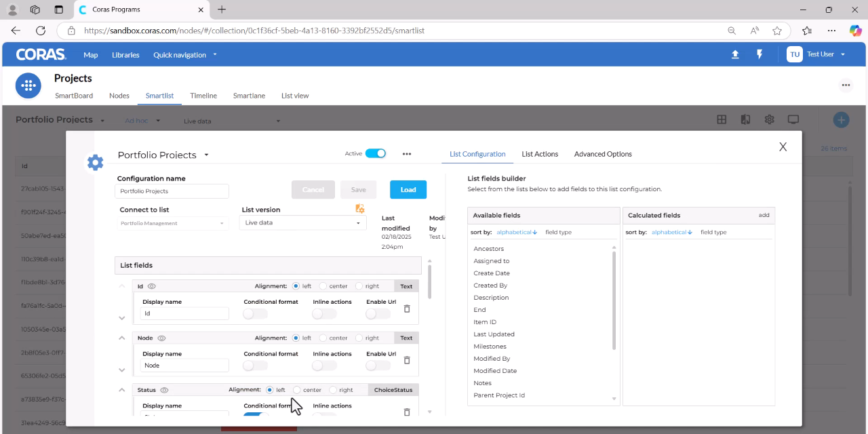Click the upload arrow icon in header
Viewport: 868px width, 434px height.
(x=735, y=54)
